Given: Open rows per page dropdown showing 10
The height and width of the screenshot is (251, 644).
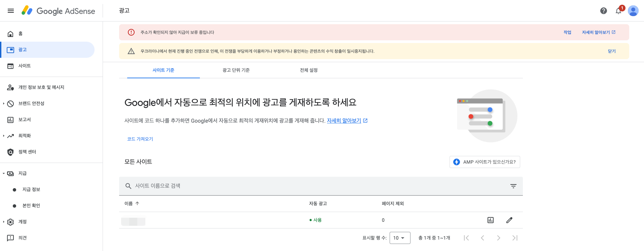Looking at the screenshot, I should [400, 238].
